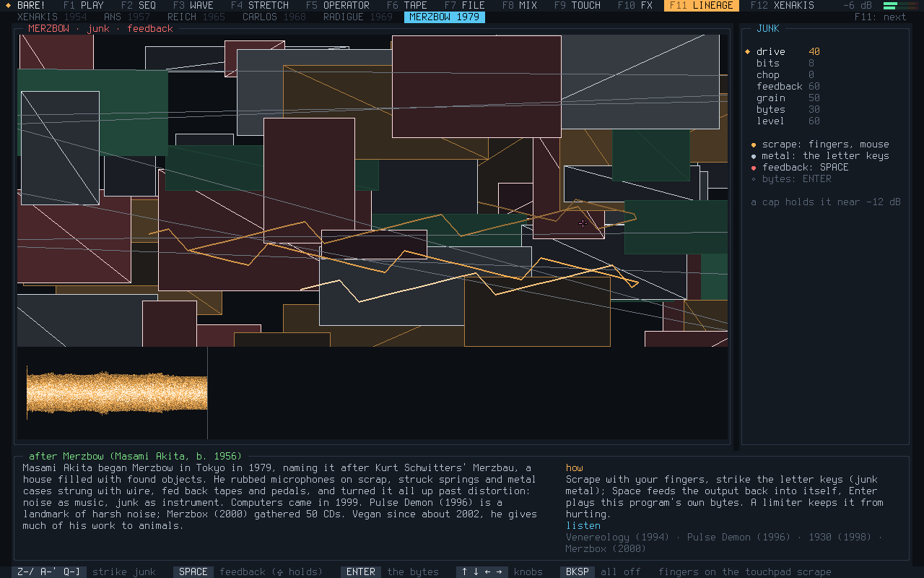Open the F1 PLAY tab
The height and width of the screenshot is (578, 924).
(x=84, y=5)
